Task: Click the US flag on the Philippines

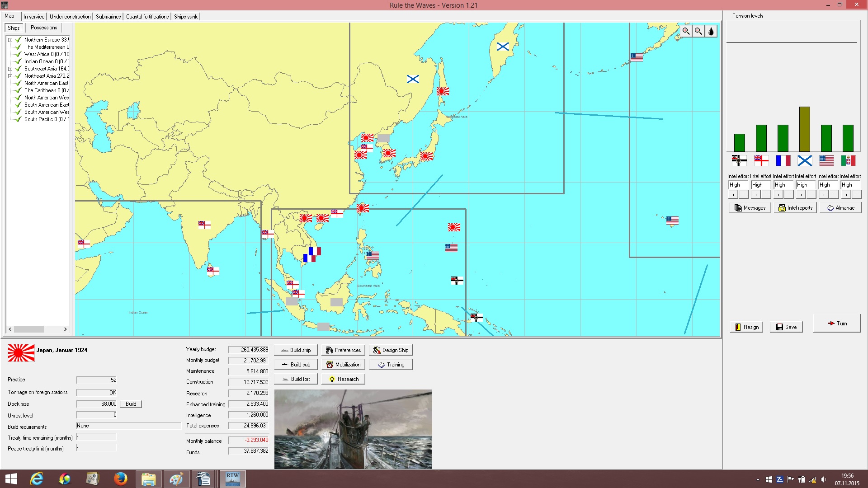Action: pos(373,255)
